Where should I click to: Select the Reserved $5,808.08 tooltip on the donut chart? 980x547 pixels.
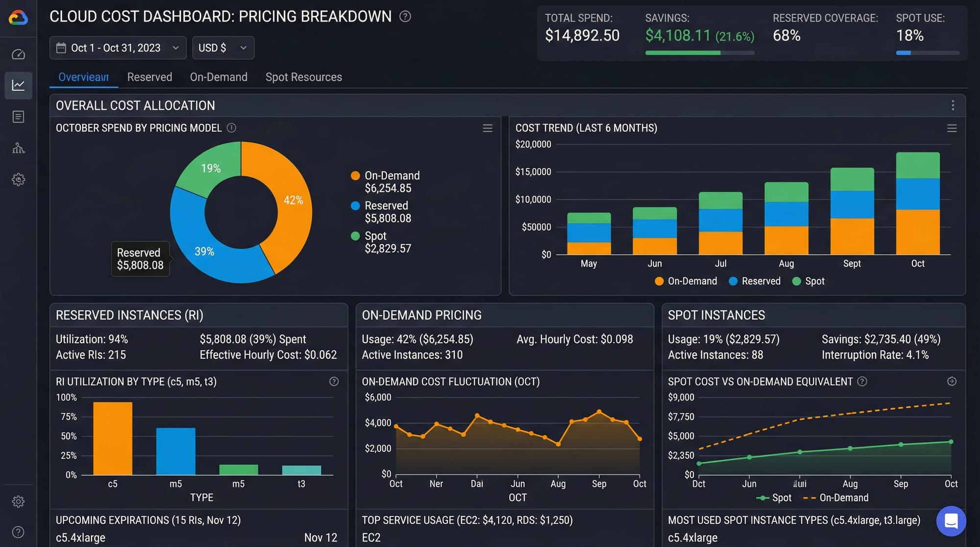pyautogui.click(x=140, y=259)
